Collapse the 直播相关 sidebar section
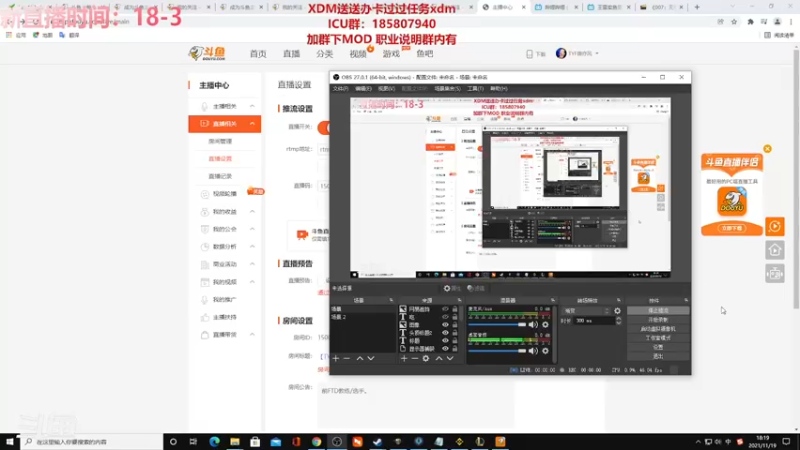 click(252, 123)
